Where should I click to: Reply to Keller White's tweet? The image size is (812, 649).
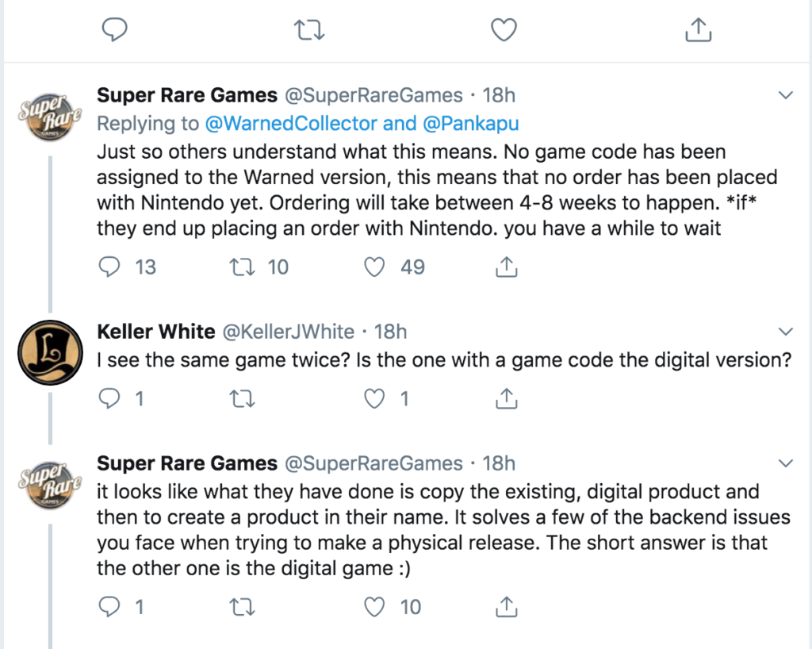pyautogui.click(x=109, y=398)
